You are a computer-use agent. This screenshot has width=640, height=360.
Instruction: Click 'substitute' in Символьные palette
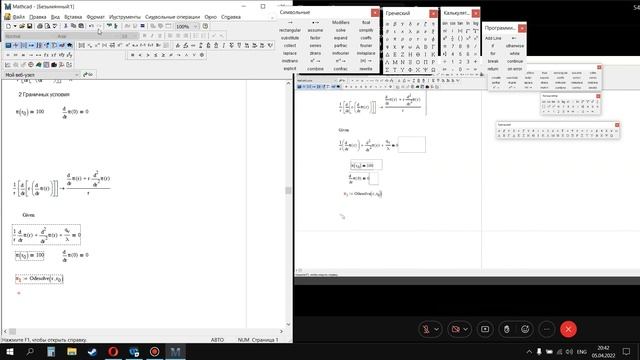click(x=290, y=38)
